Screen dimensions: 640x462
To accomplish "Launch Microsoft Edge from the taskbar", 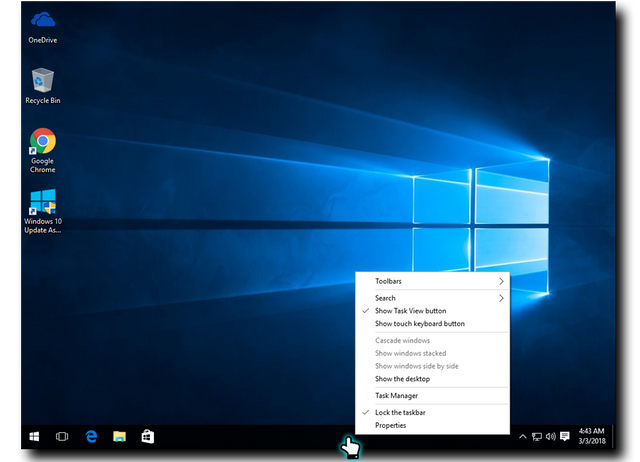I will 90,437.
